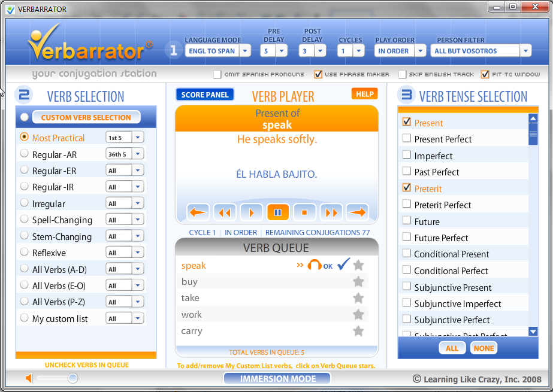Open the Person Filter dropdown
The height and width of the screenshot is (392, 553).
(x=525, y=51)
